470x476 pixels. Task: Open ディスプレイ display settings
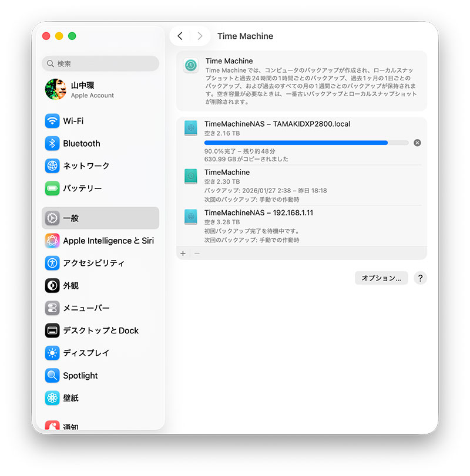click(100, 353)
